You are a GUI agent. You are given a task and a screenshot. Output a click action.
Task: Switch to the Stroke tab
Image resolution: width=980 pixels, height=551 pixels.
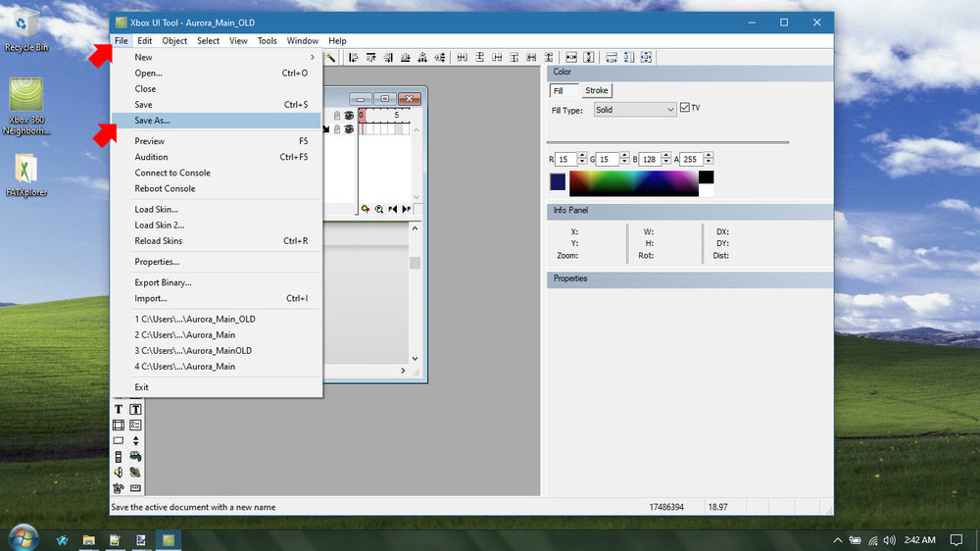pyautogui.click(x=596, y=90)
